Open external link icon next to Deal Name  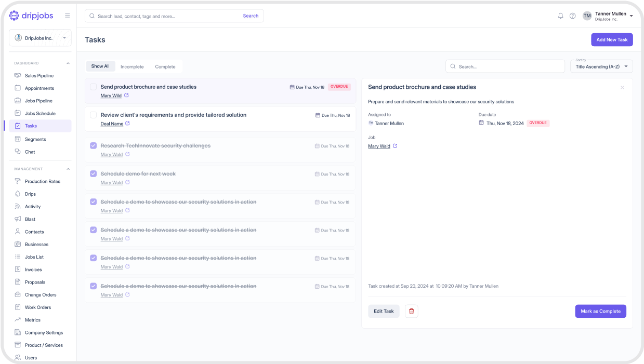(127, 124)
